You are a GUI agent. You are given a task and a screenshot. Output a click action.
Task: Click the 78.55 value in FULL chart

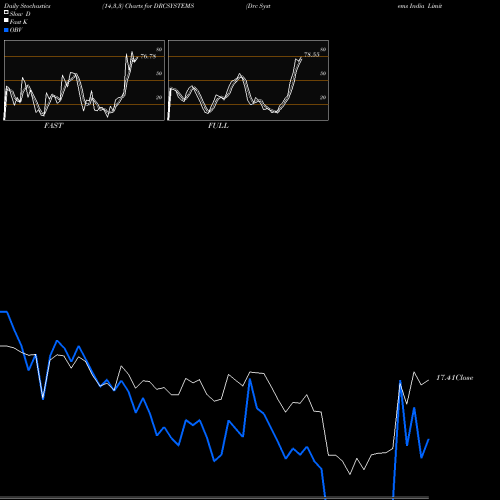[312, 54]
